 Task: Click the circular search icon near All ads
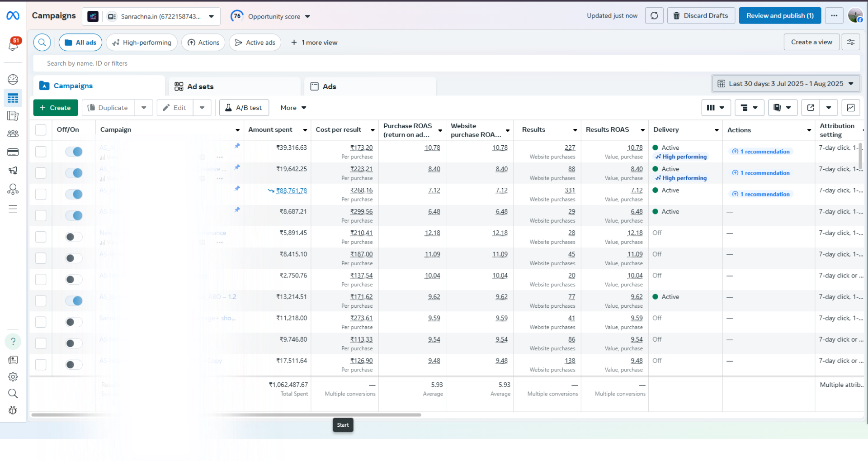42,43
